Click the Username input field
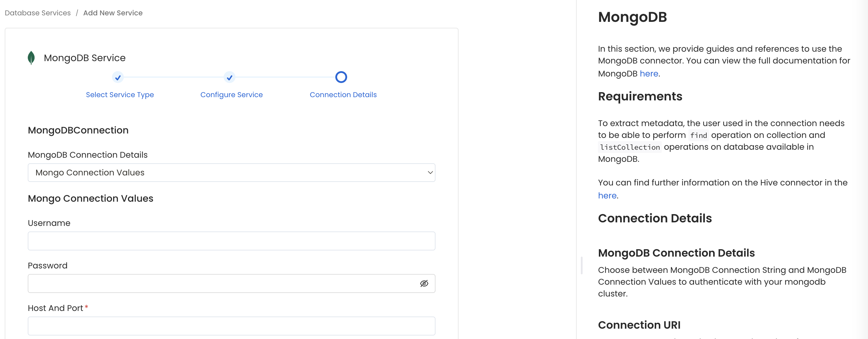Image resolution: width=868 pixels, height=339 pixels. coord(232,241)
